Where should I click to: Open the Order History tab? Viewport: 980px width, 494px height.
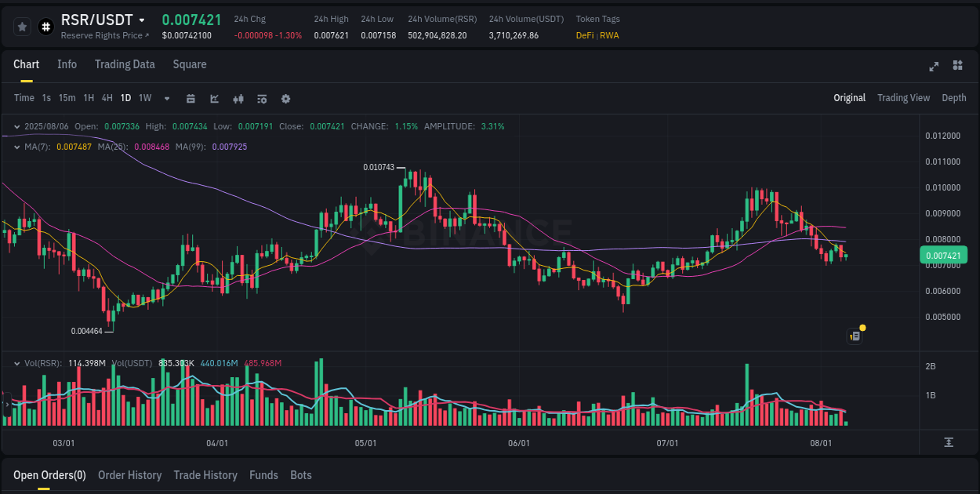point(129,475)
